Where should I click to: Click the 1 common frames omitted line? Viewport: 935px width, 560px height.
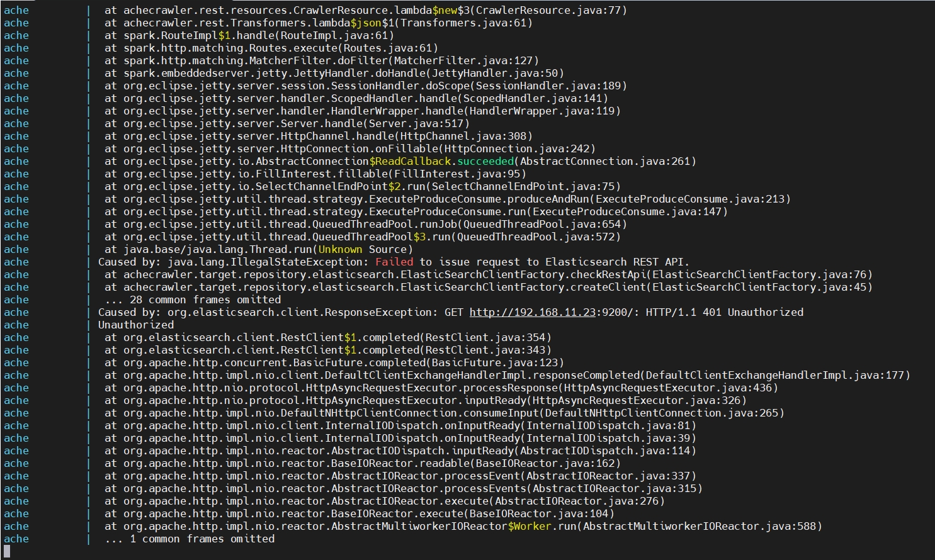click(x=189, y=539)
